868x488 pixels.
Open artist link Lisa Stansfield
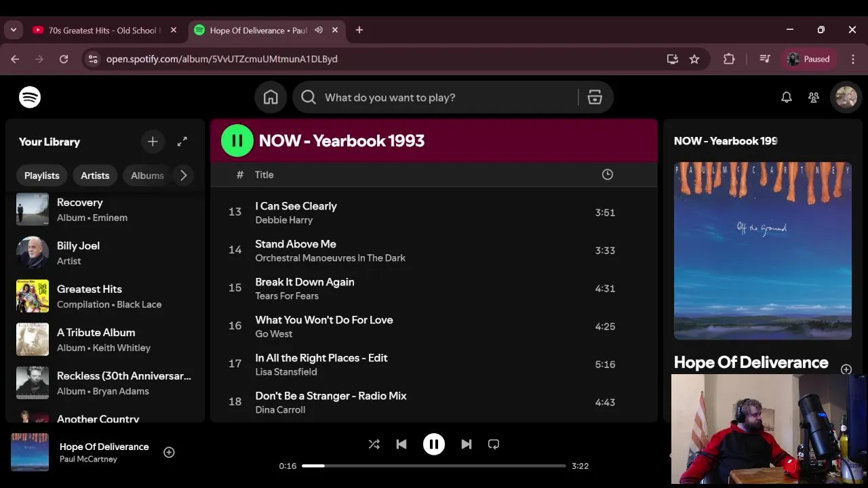[x=286, y=372]
